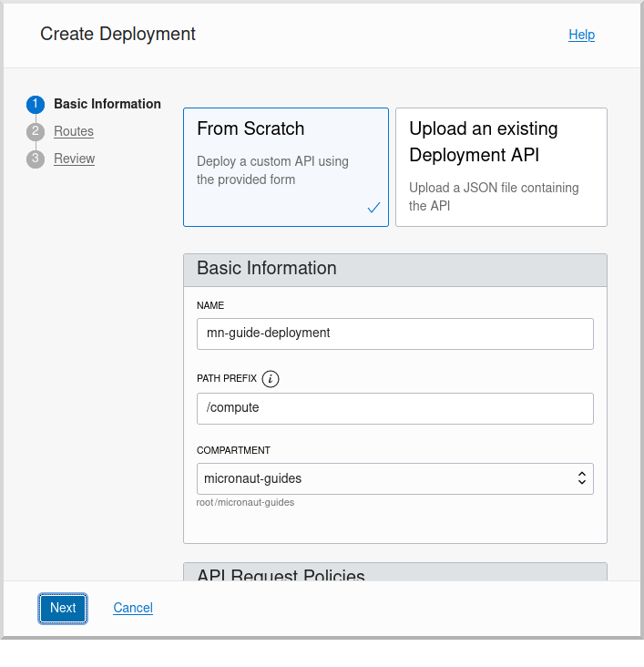The image size is (644, 667).
Task: Click the API Request Policies section header
Action: 394,572
